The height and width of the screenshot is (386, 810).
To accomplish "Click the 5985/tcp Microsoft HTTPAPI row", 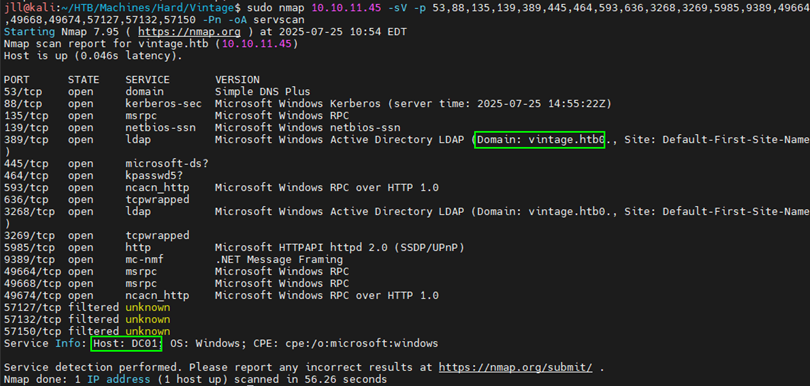I will [234, 248].
